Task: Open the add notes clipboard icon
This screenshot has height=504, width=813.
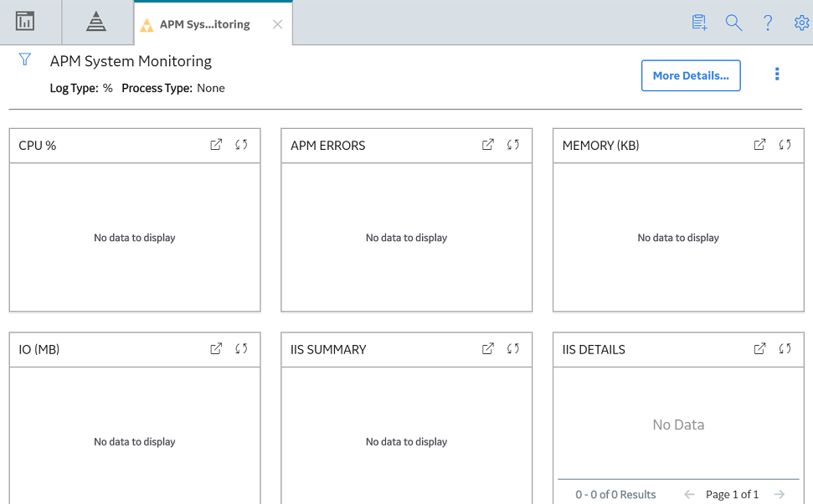Action: 699,23
